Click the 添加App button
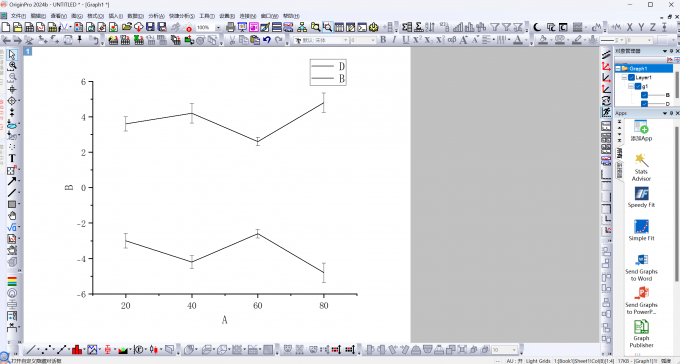This screenshot has height=364, width=680. tap(641, 131)
